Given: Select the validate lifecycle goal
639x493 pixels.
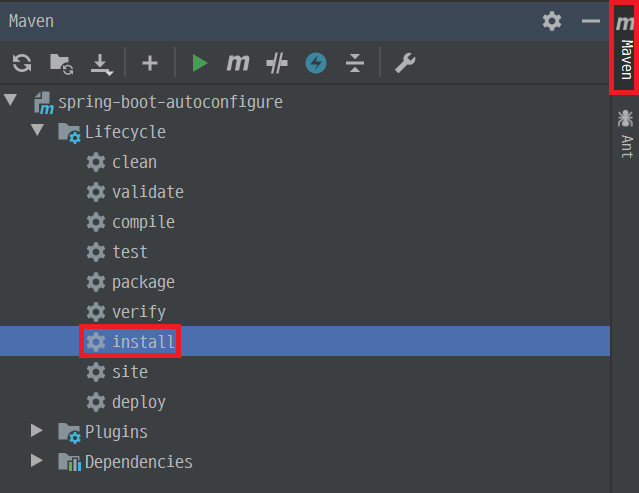Looking at the screenshot, I should (148, 192).
